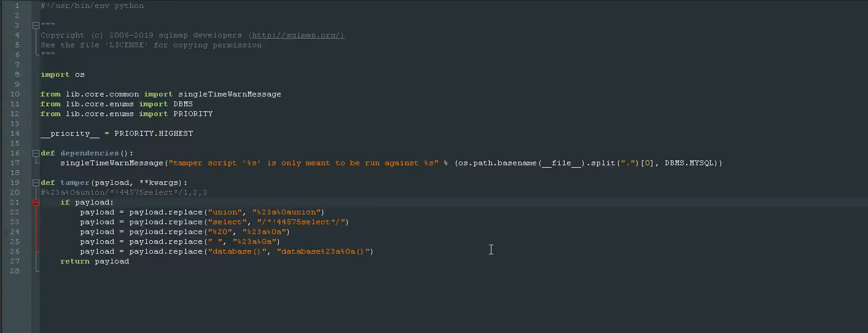Click 'singleTimeWarnMessage' in the line 10 import
This screenshot has width=868, height=333.
[230, 94]
